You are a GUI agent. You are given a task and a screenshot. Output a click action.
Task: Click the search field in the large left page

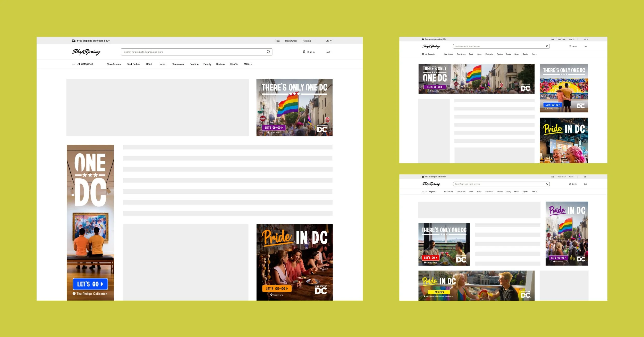coord(197,52)
